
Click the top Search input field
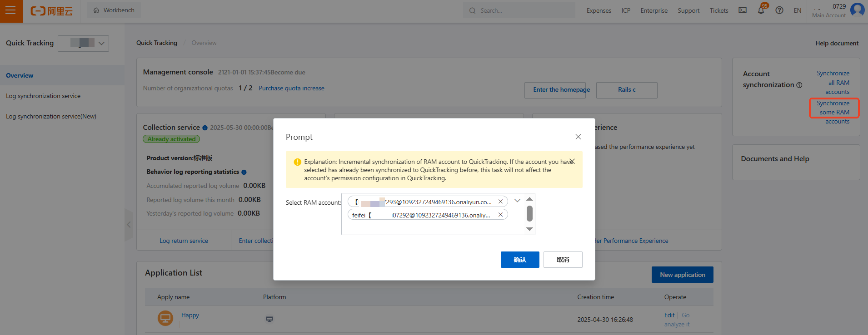[523, 10]
